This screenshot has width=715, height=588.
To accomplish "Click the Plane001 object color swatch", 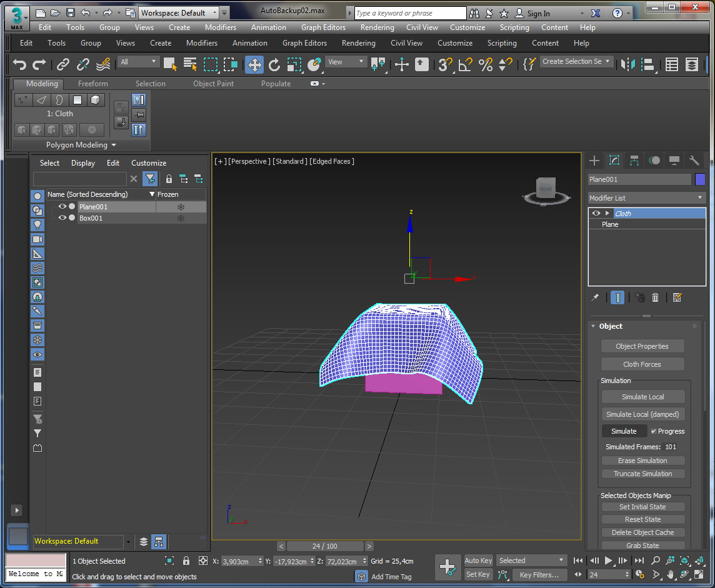I will [x=700, y=179].
